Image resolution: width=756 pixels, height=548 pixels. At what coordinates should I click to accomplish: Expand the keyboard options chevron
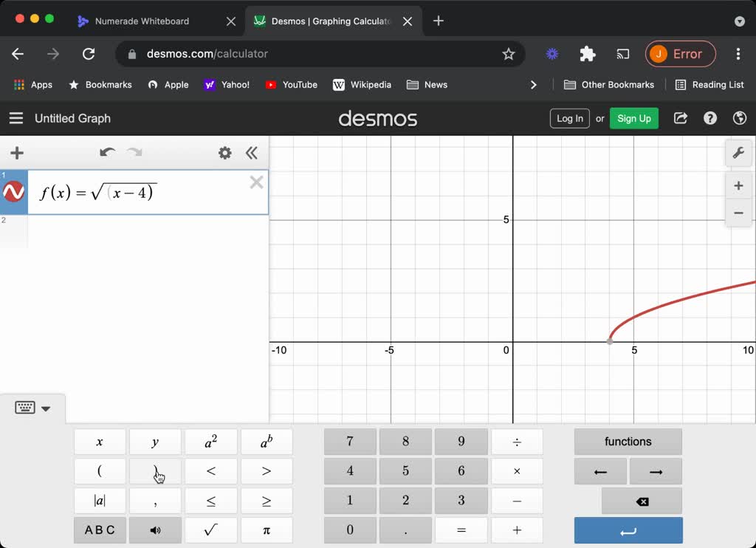tap(46, 408)
